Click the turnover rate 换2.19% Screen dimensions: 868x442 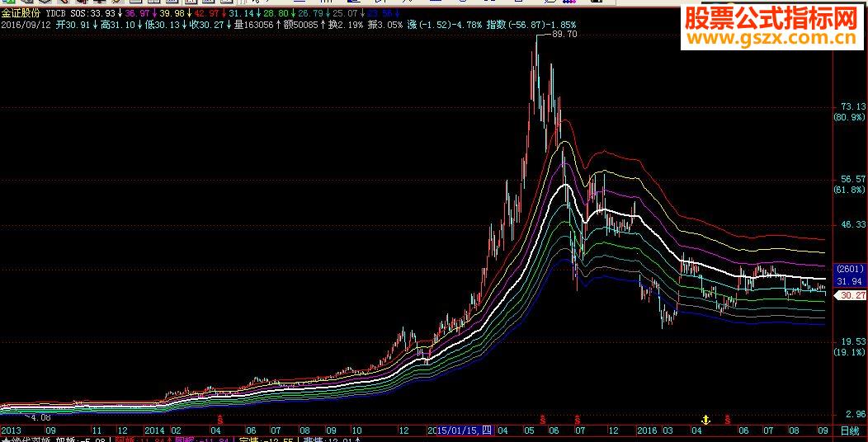[x=346, y=25]
